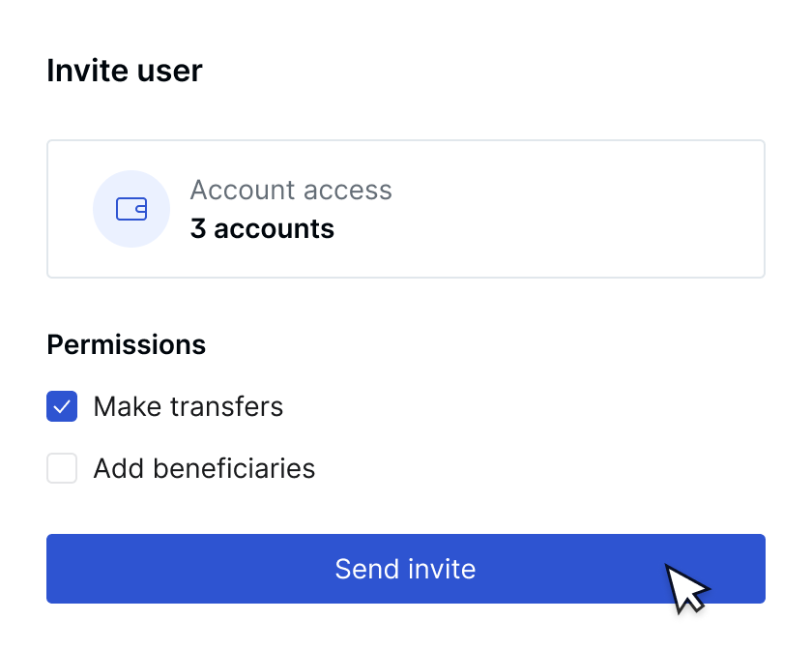812x650 pixels.
Task: Click the Permissions section heading
Action: coord(127,344)
